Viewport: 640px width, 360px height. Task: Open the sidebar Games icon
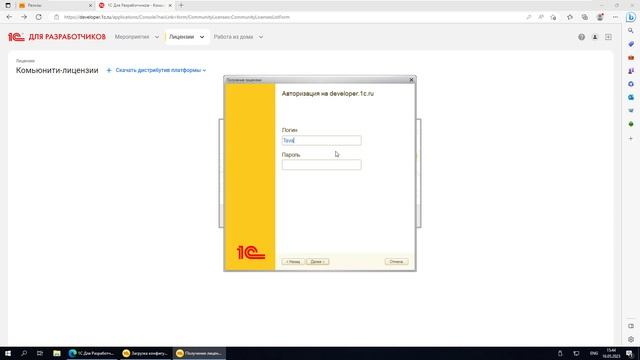coord(631,71)
